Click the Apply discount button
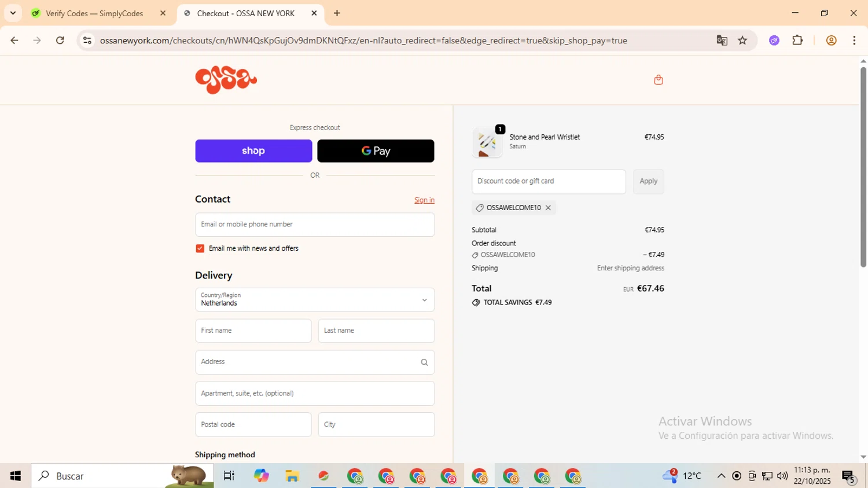 click(648, 181)
